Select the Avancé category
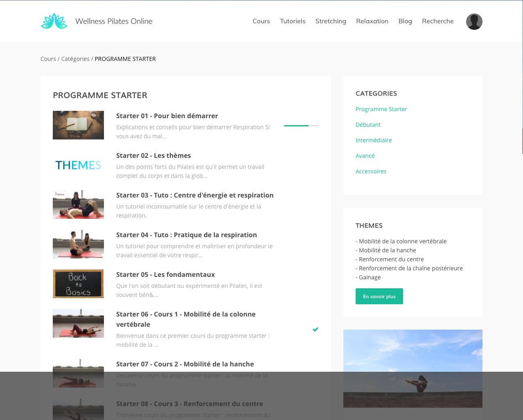The image size is (523, 420). (x=365, y=156)
